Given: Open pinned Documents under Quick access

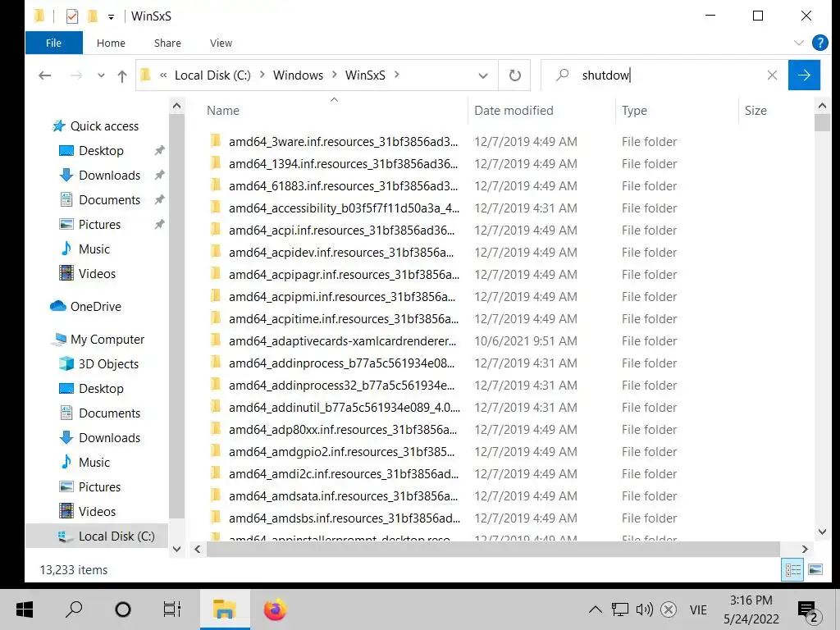Looking at the screenshot, I should (x=109, y=200).
